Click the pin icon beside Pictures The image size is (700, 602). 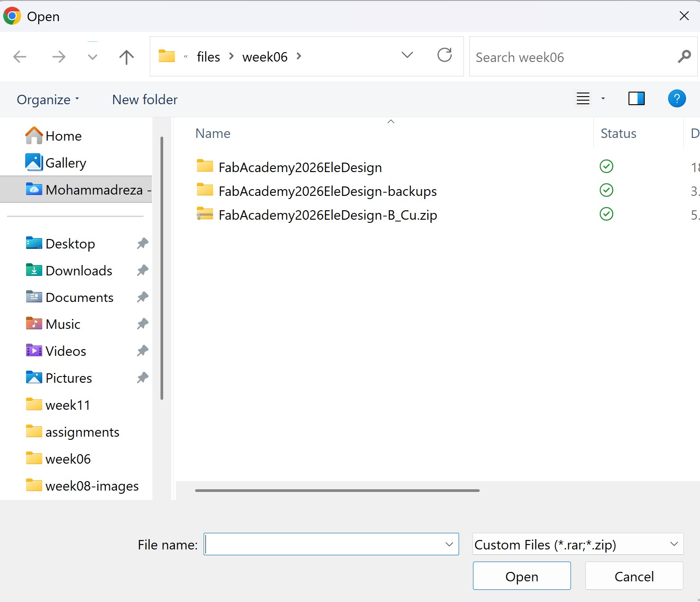[x=143, y=378]
